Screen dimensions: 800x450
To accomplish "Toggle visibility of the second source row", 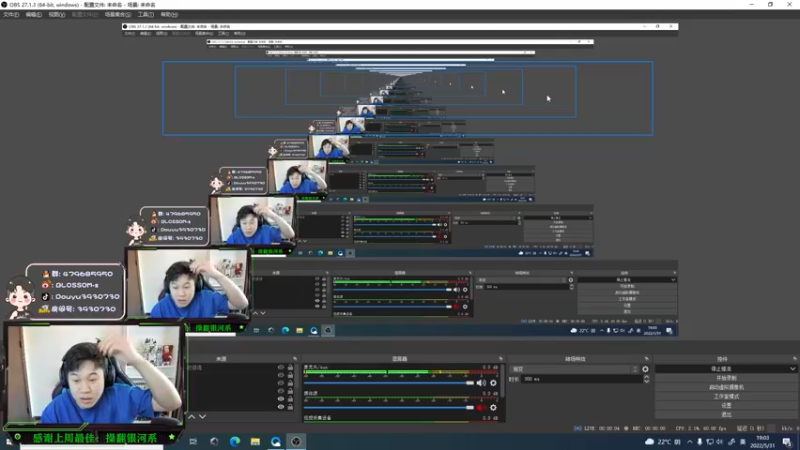I will tap(281, 375).
